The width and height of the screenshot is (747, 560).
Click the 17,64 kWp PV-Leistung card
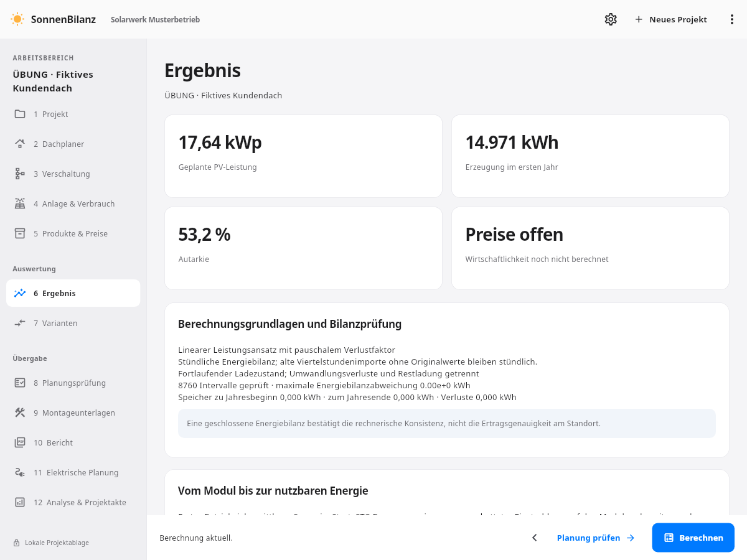(303, 156)
